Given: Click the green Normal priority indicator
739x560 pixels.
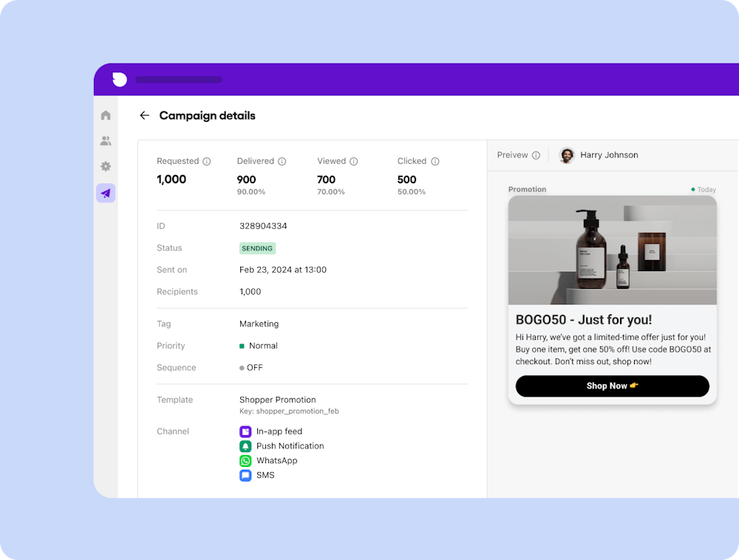Looking at the screenshot, I should pos(243,345).
